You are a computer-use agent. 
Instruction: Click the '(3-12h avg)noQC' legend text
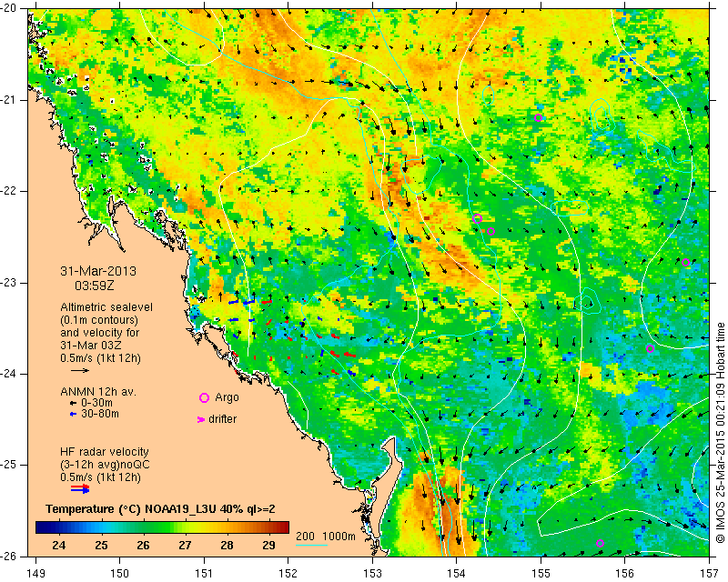(105, 465)
